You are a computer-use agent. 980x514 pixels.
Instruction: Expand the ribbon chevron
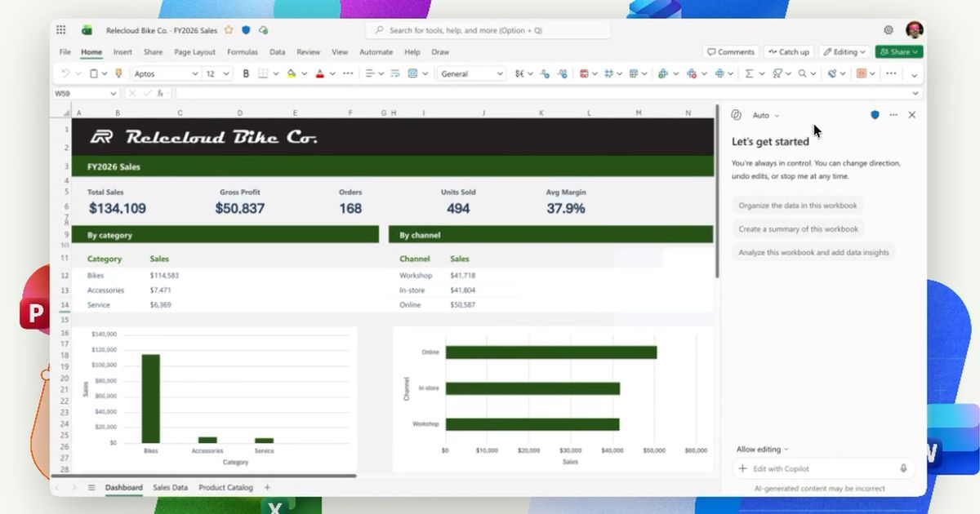pyautogui.click(x=915, y=75)
